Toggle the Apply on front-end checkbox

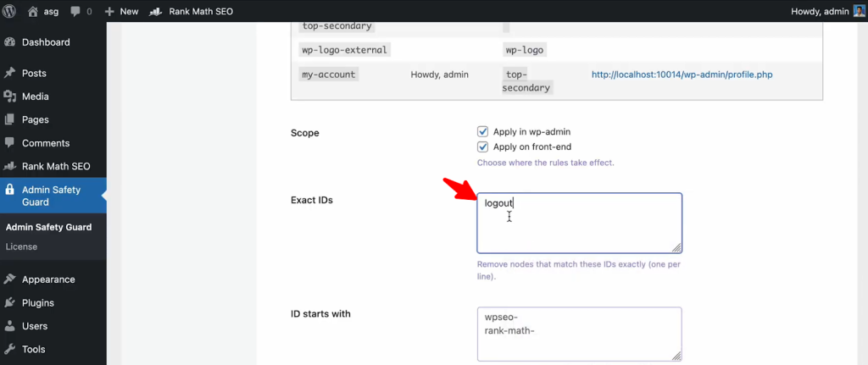click(x=483, y=147)
